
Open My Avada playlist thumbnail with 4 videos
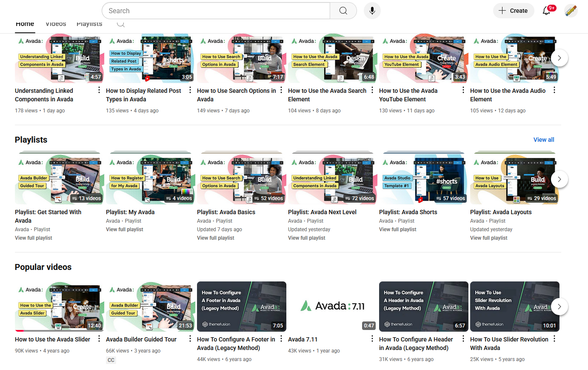[151, 179]
